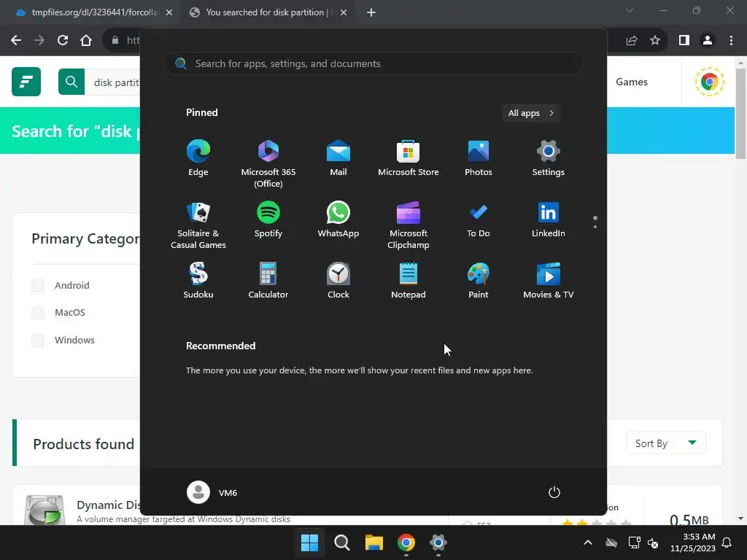This screenshot has height=560, width=747.
Task: Open the network icon in system tray
Action: [x=634, y=542]
